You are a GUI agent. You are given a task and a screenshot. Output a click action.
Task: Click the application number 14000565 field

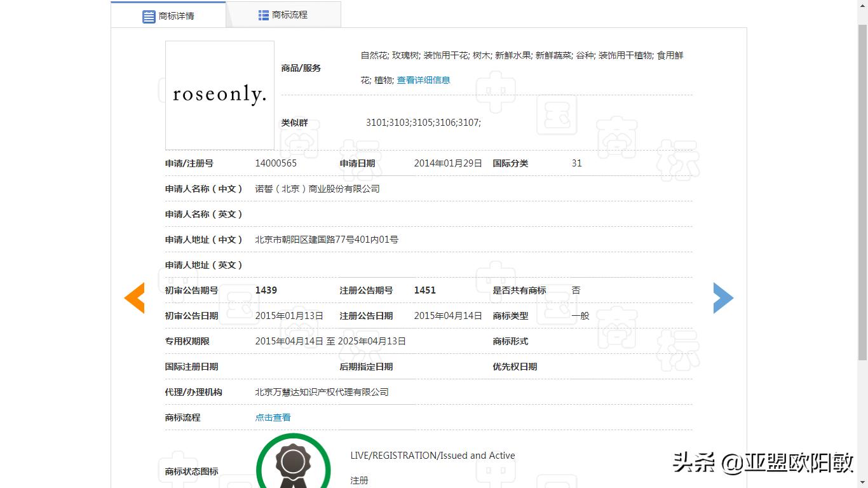click(275, 163)
